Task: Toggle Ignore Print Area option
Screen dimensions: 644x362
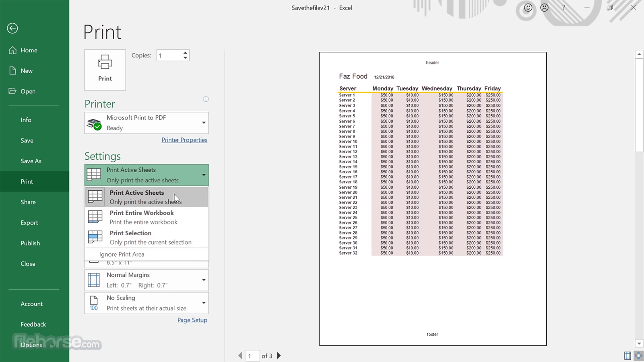Action: click(147, 254)
